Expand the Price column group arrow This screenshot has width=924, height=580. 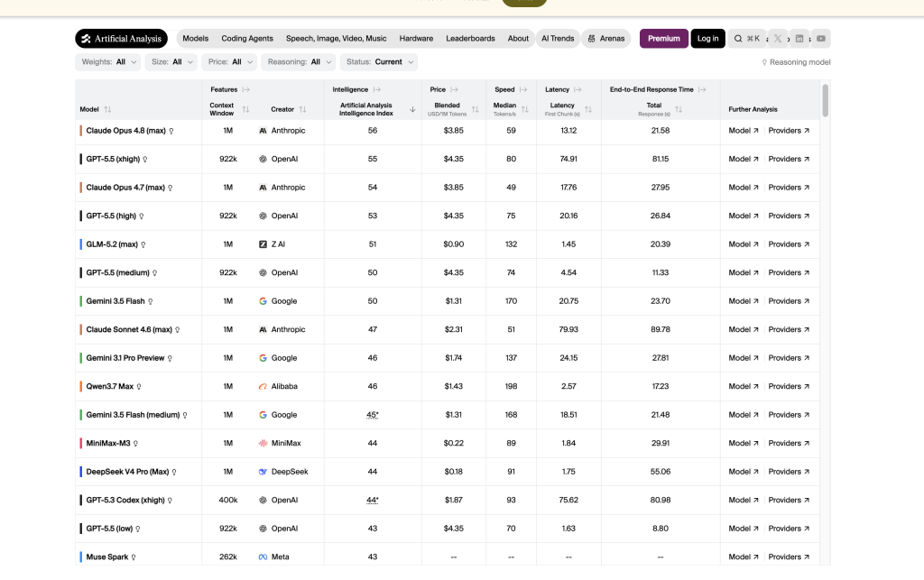[x=455, y=90]
